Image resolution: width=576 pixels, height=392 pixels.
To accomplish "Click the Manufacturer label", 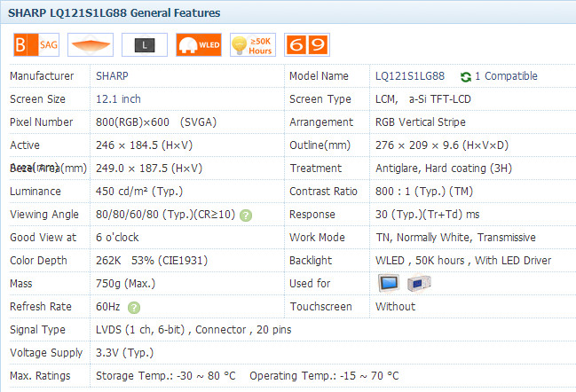I will 42,76.
